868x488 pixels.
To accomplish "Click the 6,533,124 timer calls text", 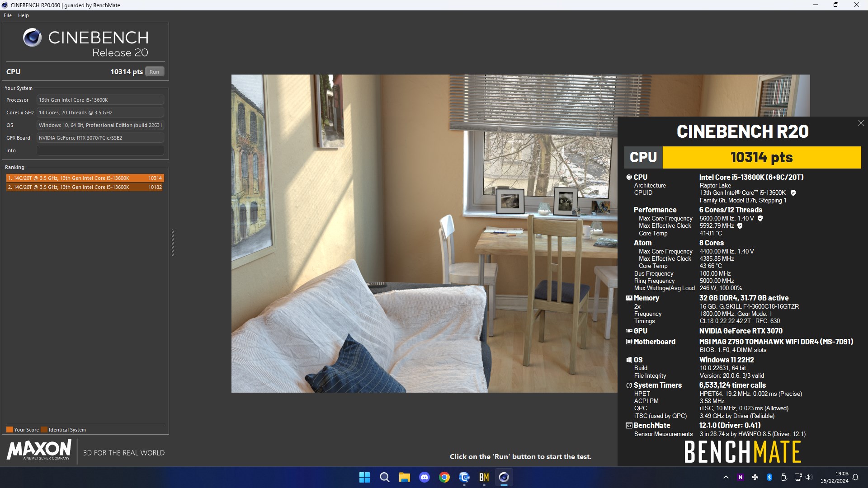I will coord(732,385).
